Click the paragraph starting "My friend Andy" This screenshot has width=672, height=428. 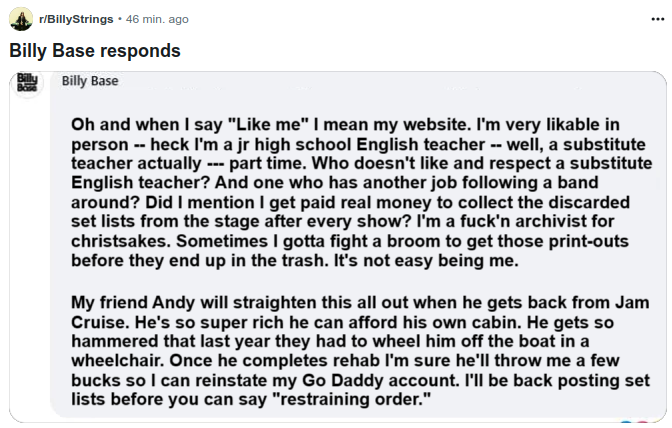360,351
